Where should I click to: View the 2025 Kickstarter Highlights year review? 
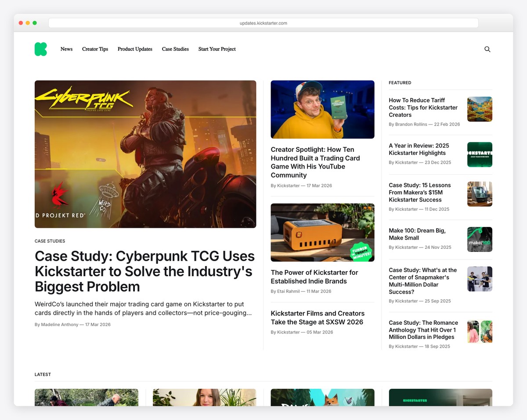pyautogui.click(x=417, y=149)
